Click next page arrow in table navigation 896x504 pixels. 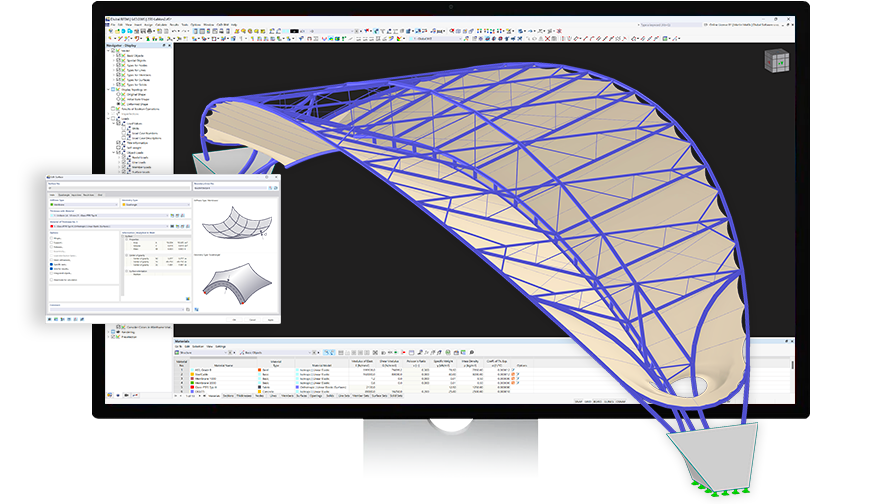click(199, 395)
